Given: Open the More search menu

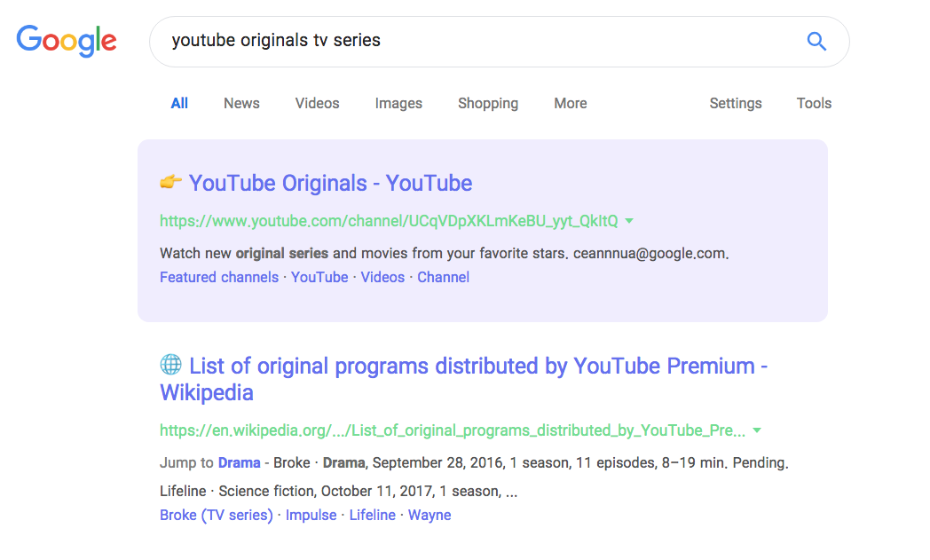Looking at the screenshot, I should click(570, 103).
